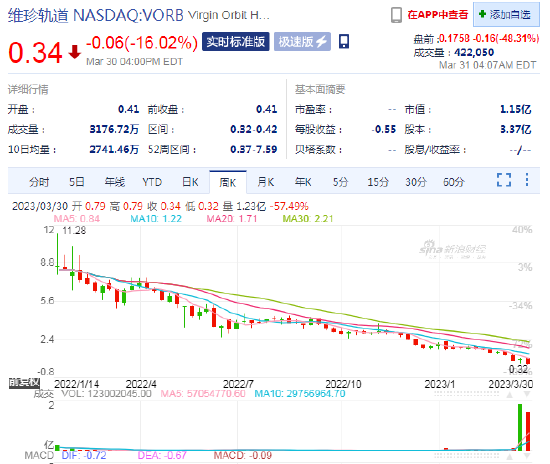Select the 30分 interval tab

416,182
